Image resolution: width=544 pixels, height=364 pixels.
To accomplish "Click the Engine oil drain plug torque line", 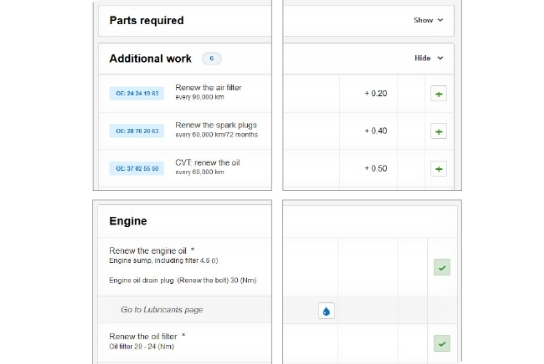I will [183, 280].
